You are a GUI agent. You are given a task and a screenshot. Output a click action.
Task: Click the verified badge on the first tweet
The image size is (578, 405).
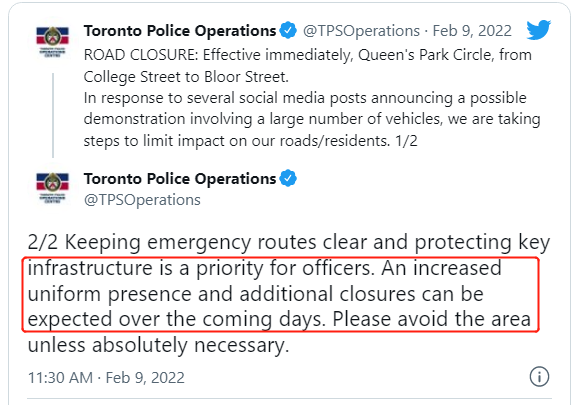click(x=288, y=30)
